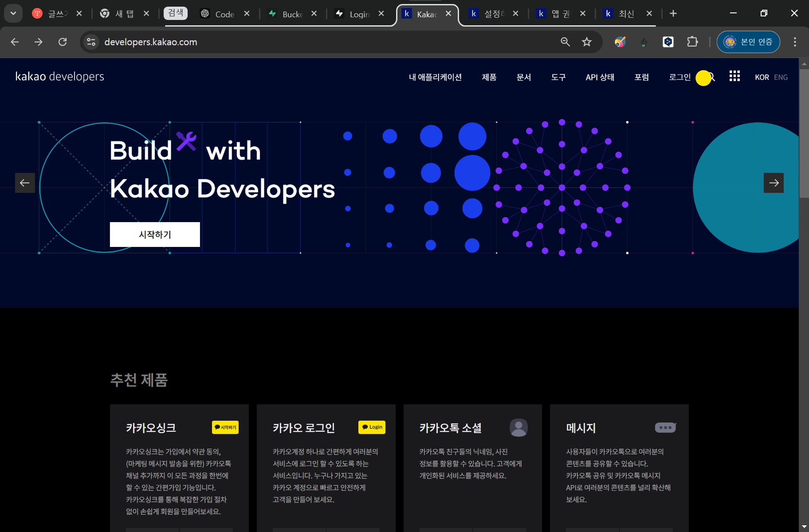The height and width of the screenshot is (532, 809).
Task: Click the 시작하기 button in the banner
Action: (x=155, y=235)
